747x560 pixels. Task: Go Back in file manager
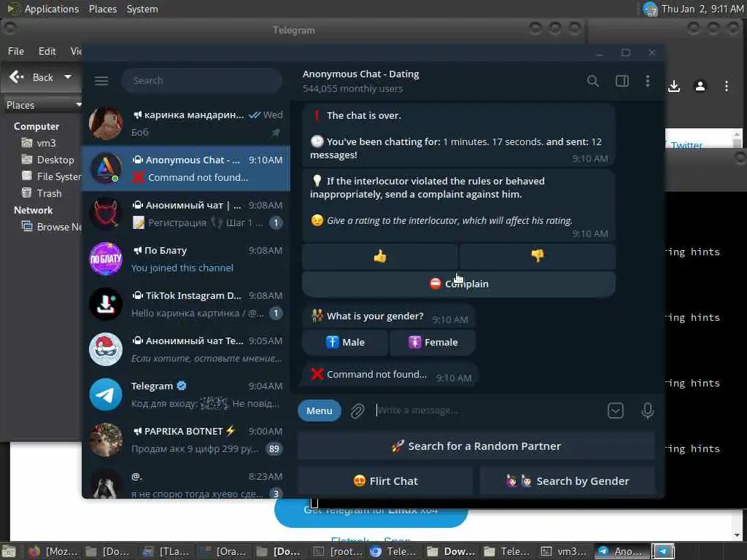pos(31,77)
